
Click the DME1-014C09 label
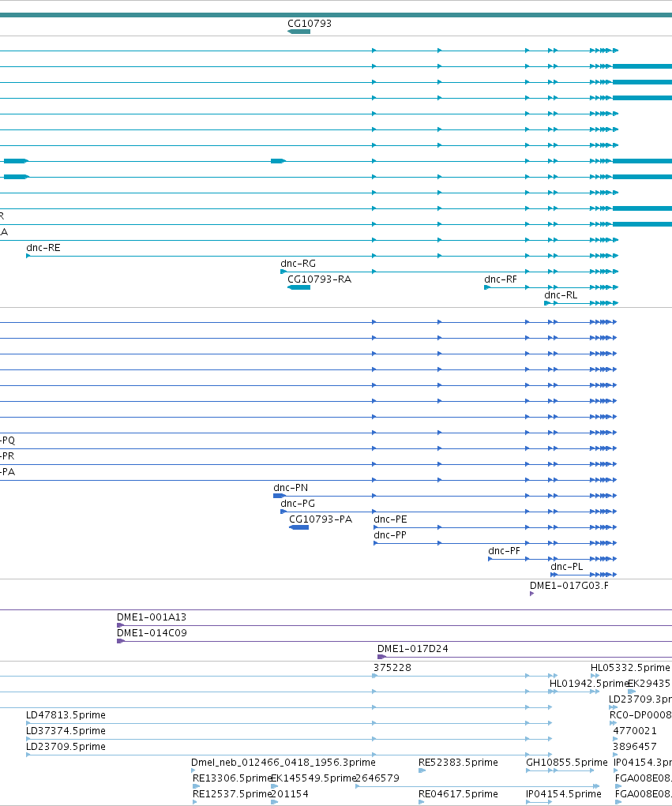click(152, 633)
